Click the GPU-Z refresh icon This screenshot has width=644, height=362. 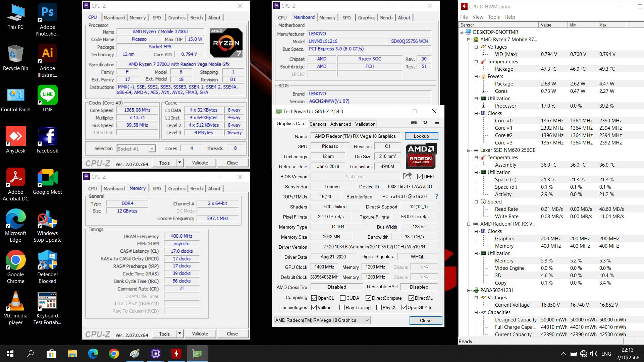tap(425, 123)
